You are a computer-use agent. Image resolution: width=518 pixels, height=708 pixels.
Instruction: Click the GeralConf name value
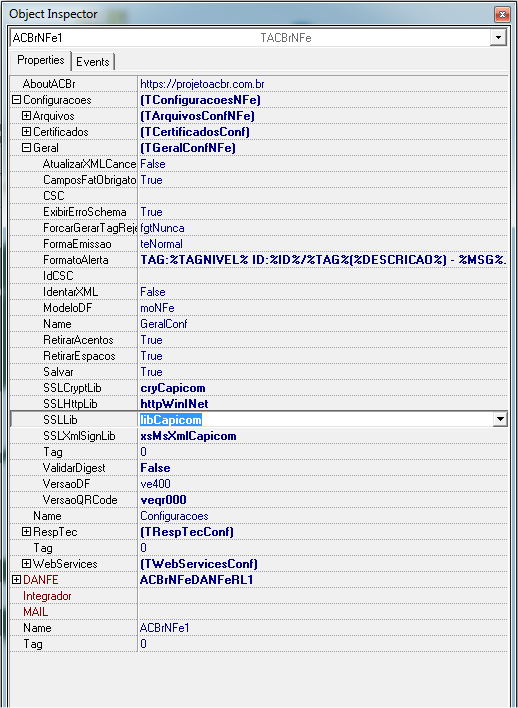coord(163,324)
